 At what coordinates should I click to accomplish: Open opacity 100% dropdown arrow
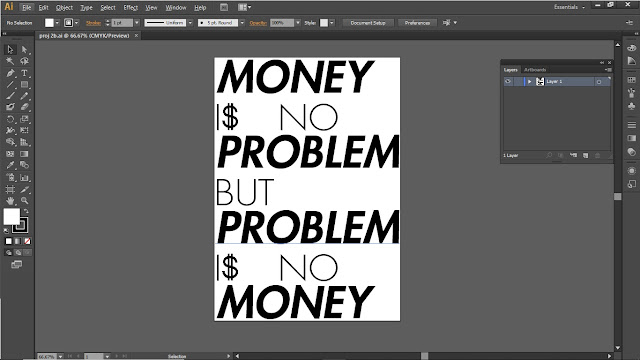[298, 23]
